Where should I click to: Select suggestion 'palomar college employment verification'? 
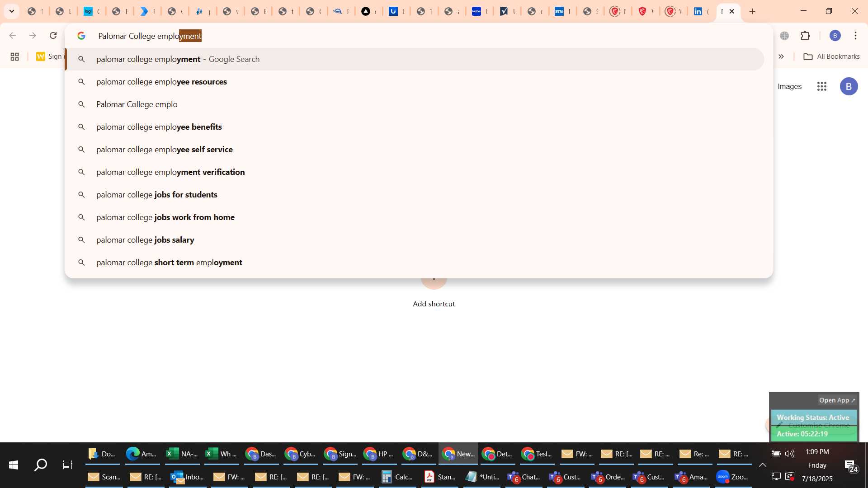tap(415, 172)
